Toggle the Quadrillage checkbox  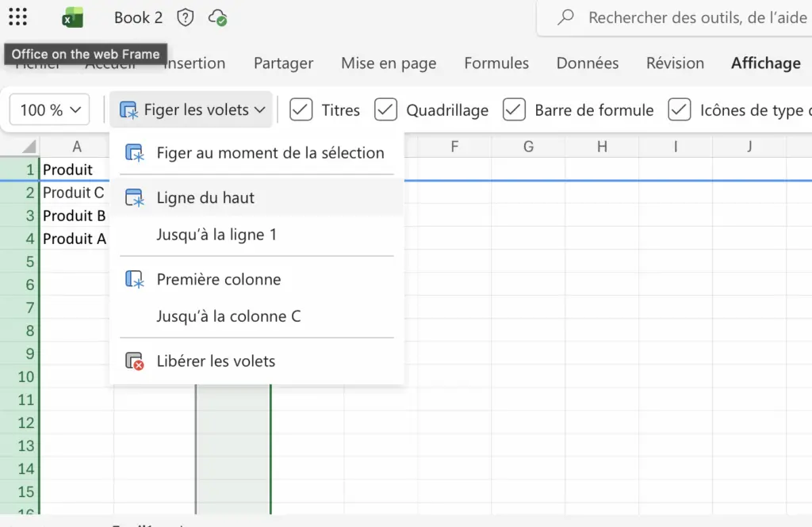click(386, 110)
